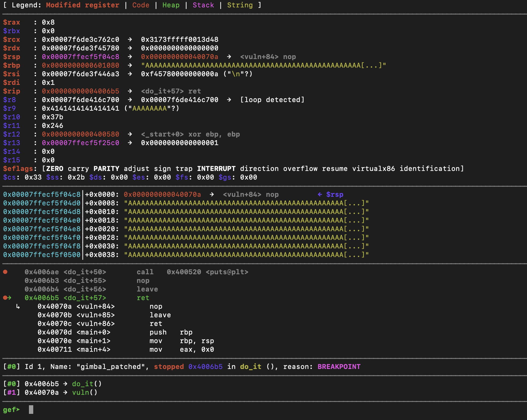
Task: Select the $rbx register name
Action: tap(12, 31)
